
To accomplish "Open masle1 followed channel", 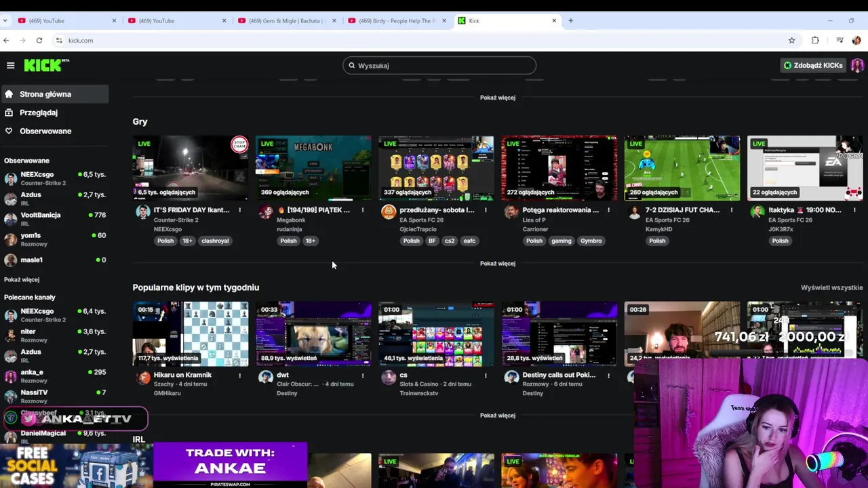I will click(x=54, y=260).
